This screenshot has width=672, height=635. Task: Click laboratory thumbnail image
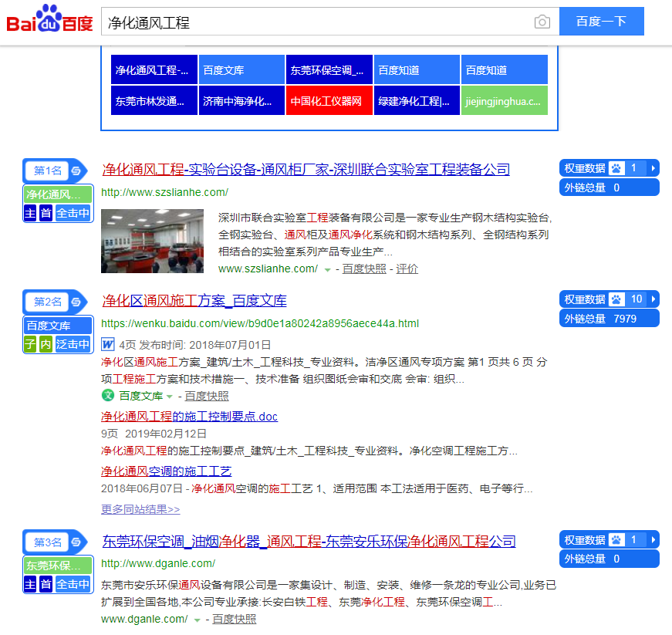152,241
